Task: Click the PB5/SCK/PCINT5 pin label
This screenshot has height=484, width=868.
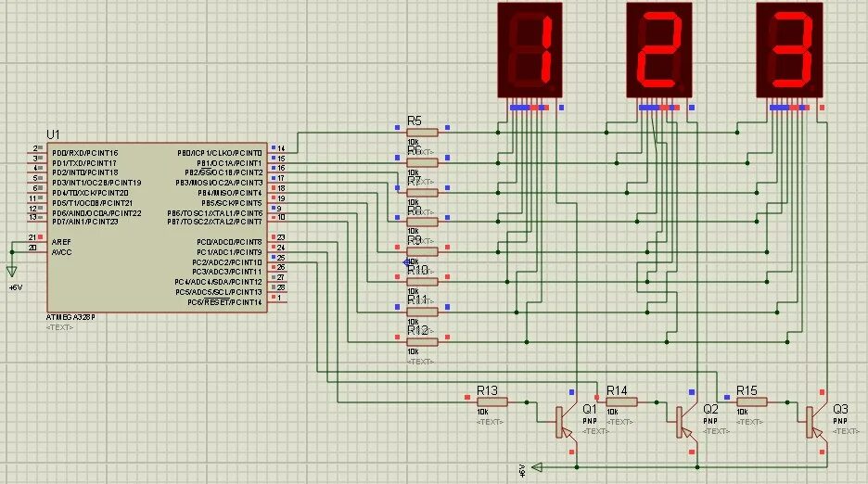Action: (232, 203)
